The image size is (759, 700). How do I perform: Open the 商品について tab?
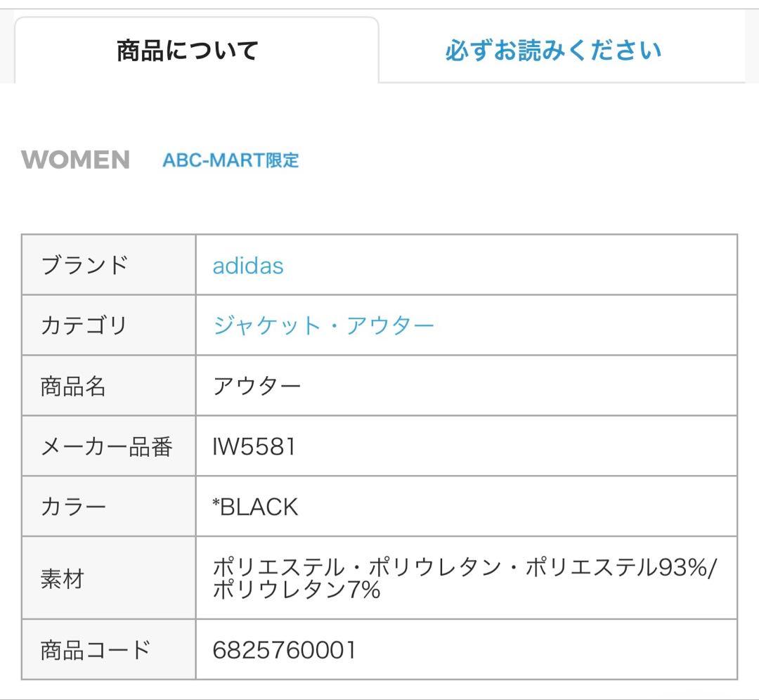(x=185, y=50)
